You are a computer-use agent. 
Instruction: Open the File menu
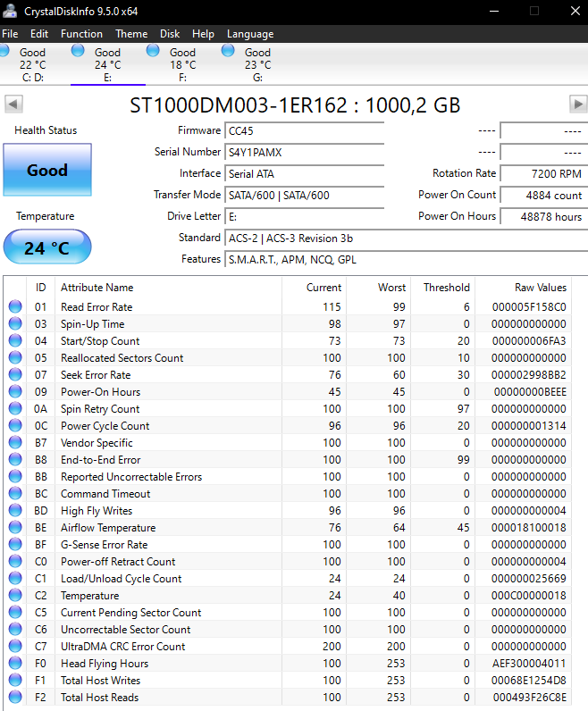coord(10,34)
